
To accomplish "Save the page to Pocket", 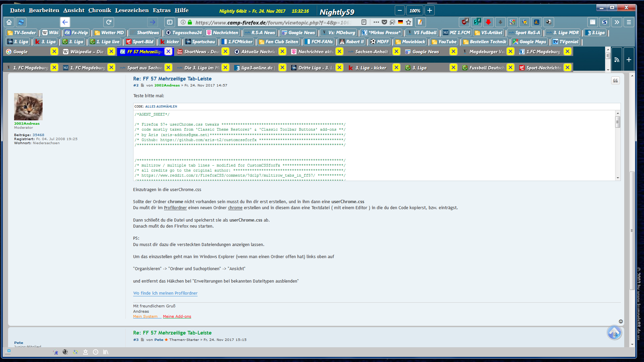I will tap(384, 22).
